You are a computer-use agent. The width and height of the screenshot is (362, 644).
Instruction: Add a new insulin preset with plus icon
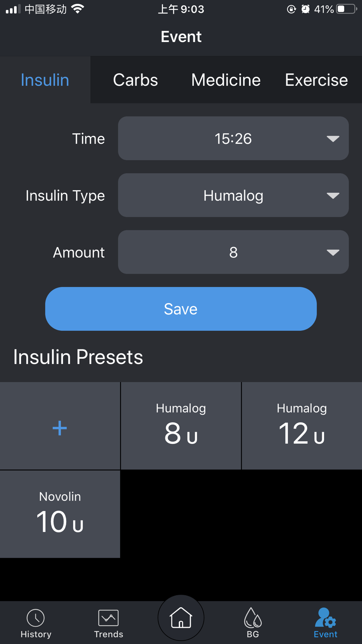[60, 428]
